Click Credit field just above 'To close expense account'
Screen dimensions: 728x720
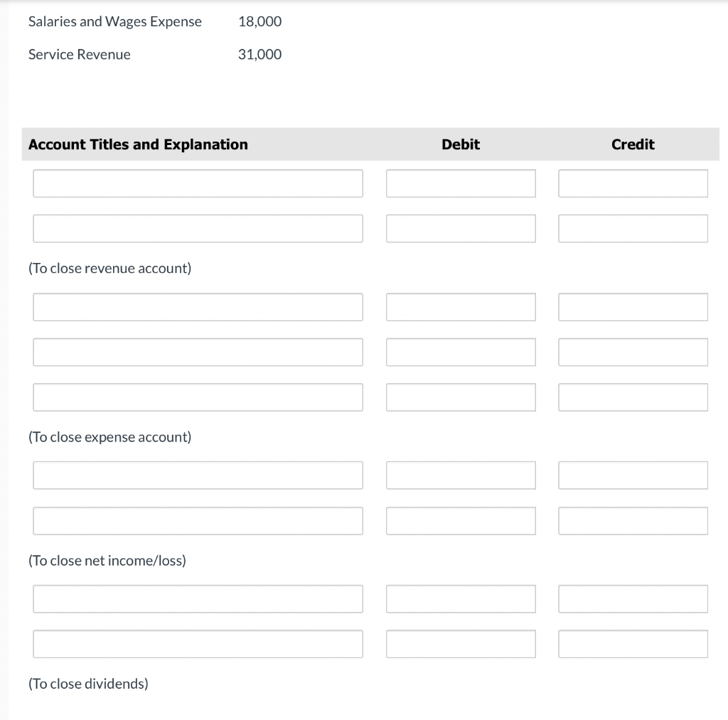pyautogui.click(x=633, y=397)
